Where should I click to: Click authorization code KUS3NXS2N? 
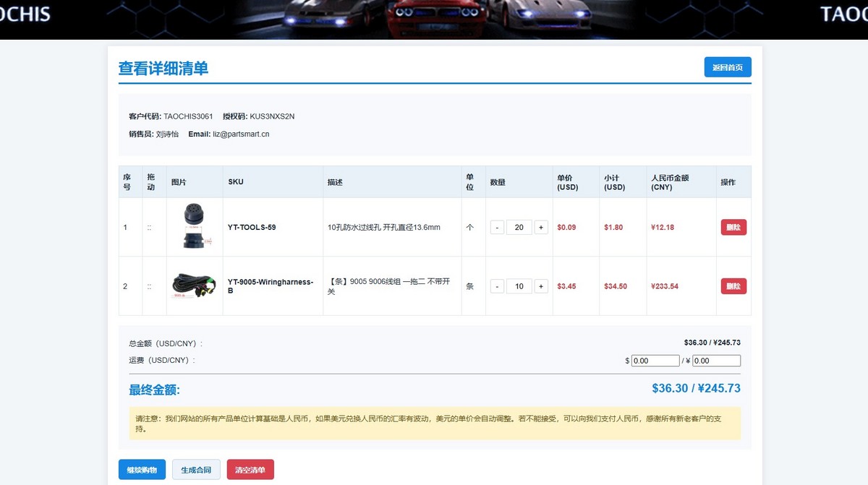(x=272, y=116)
